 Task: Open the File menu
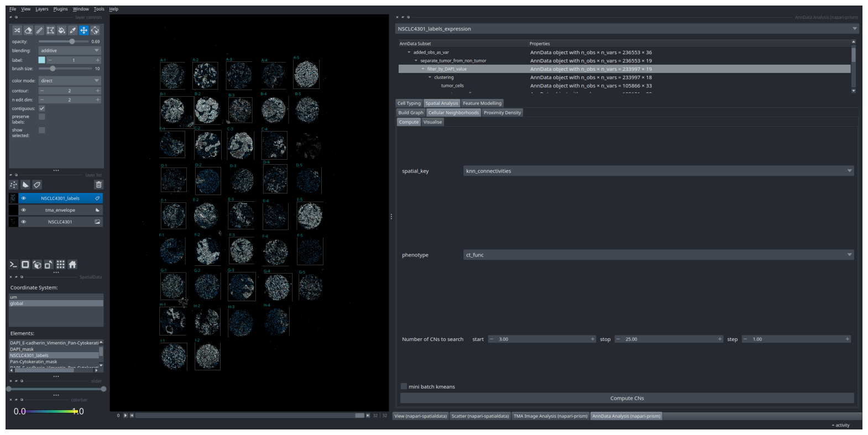[13, 9]
